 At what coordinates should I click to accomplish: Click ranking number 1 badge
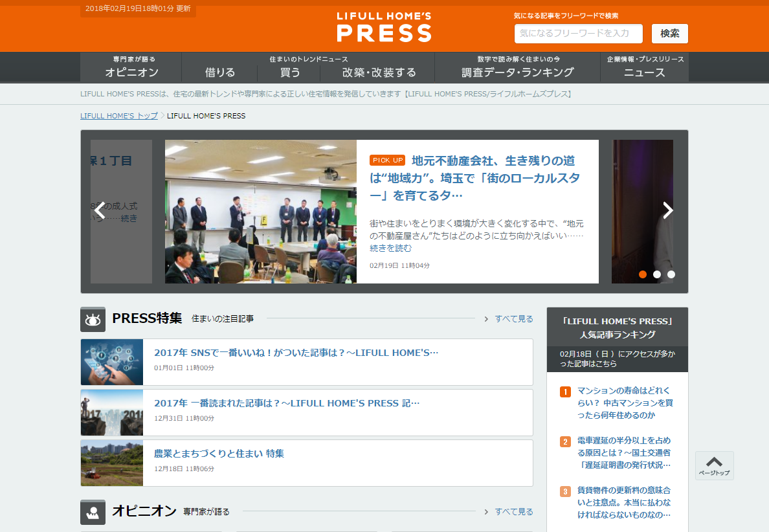point(565,392)
